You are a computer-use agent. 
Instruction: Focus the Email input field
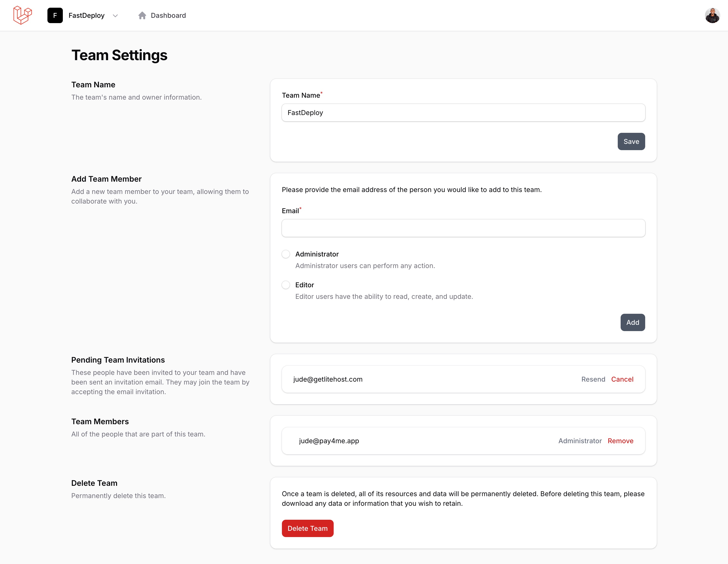point(463,228)
